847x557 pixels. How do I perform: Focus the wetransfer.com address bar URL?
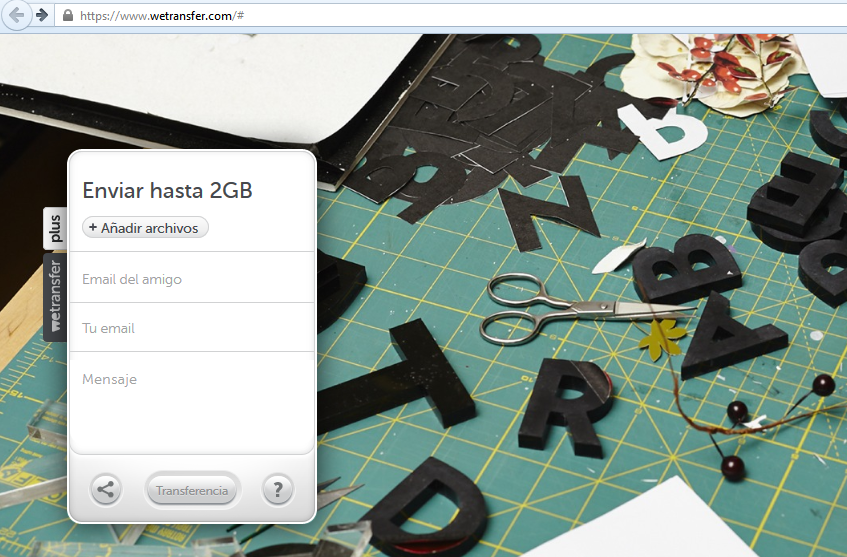[162, 16]
